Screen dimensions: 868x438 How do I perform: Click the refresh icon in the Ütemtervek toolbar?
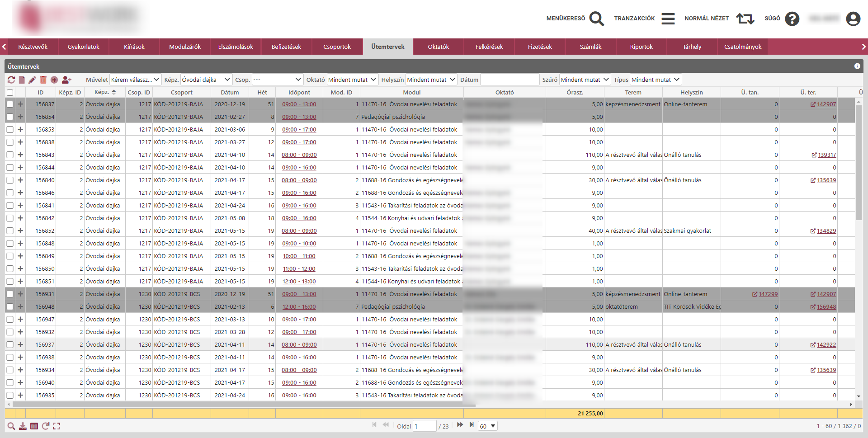coord(11,80)
